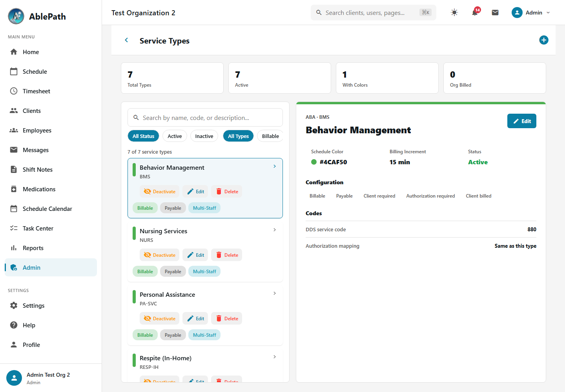Open the mail envelope icon in header
Viewport: 565px width, 392px height.
pyautogui.click(x=495, y=13)
